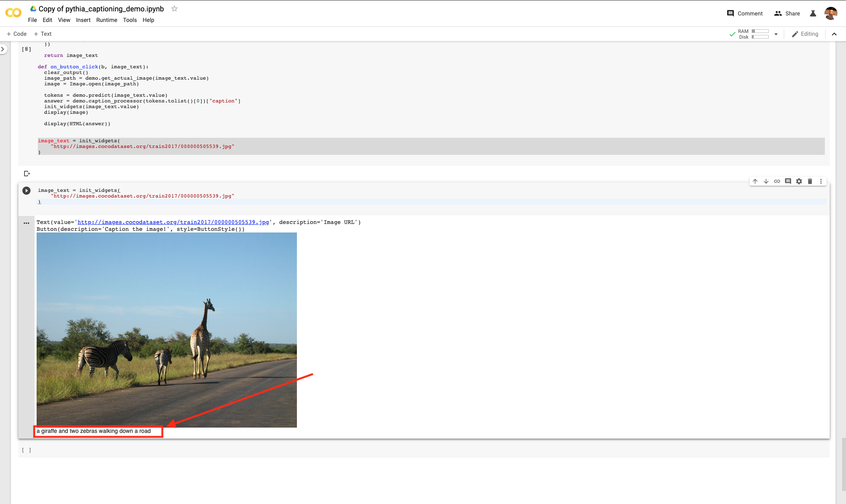
Task: Open cell more options three dots
Action: 821,181
